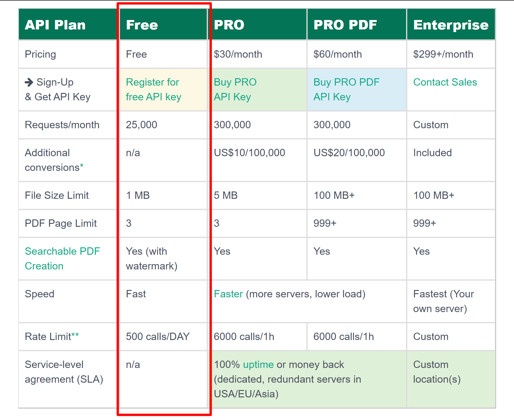This screenshot has height=420, width=514.
Task: Open the Register for free API key link
Action: click(153, 89)
